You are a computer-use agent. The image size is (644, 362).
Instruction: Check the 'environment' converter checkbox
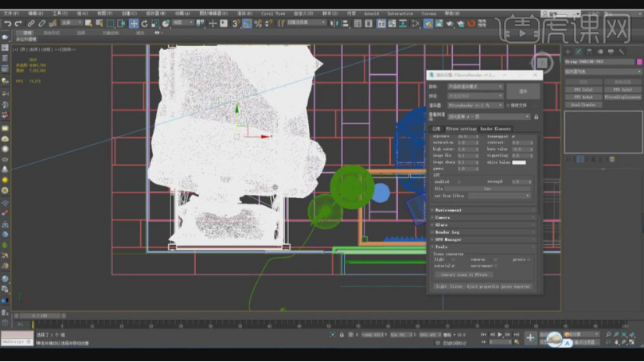tap(495, 266)
